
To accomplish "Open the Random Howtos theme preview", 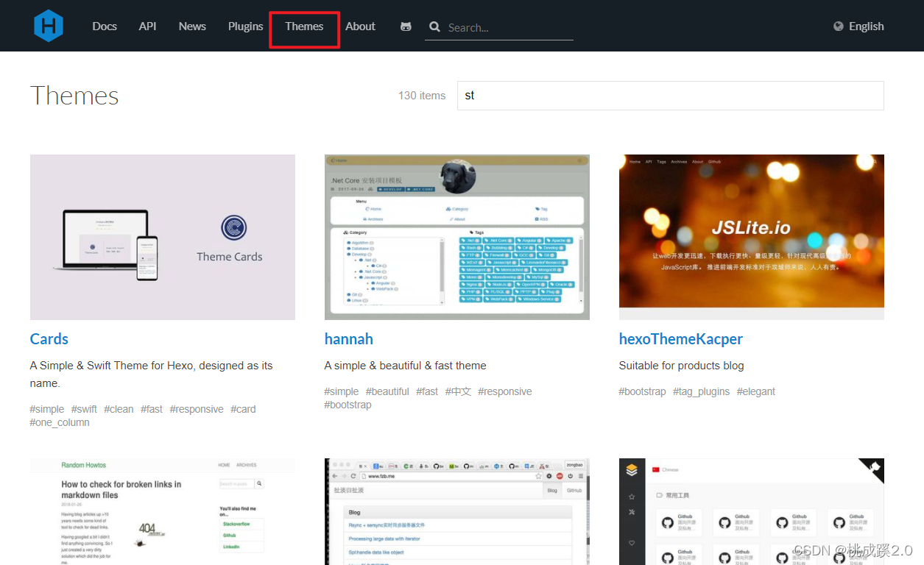I will (x=163, y=512).
